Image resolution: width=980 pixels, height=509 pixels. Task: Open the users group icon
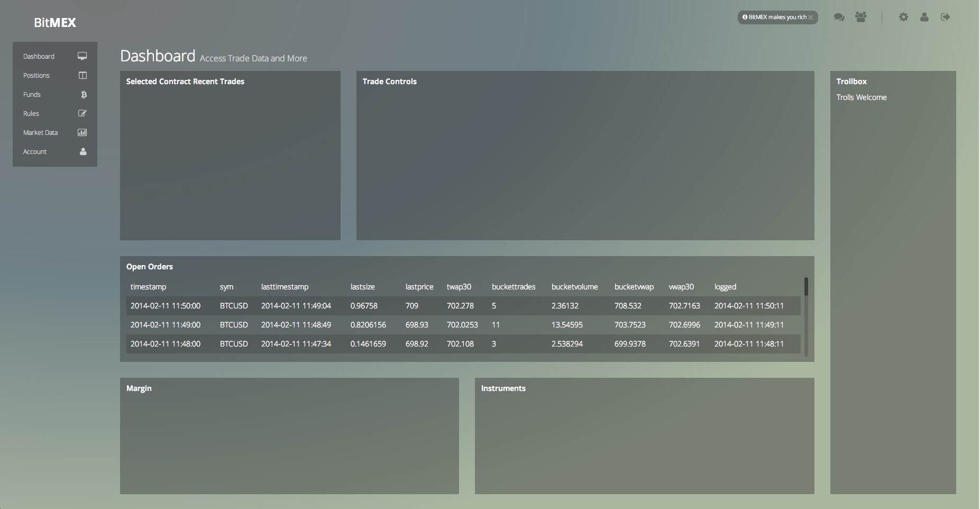pos(861,17)
